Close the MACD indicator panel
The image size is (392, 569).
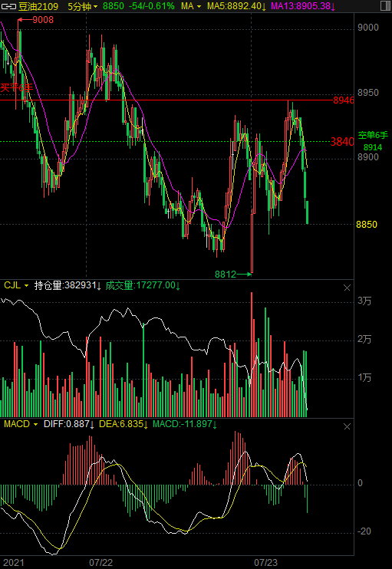(x=347, y=426)
